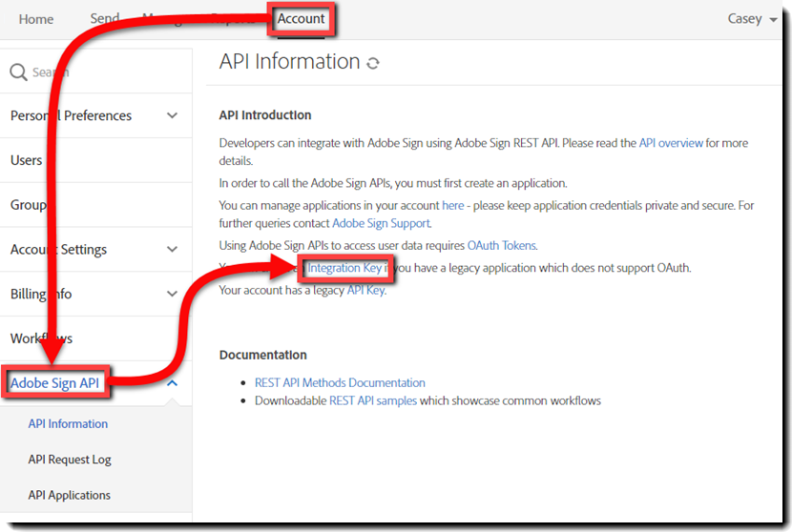This screenshot has width=792, height=532.
Task: Open Users in the sidebar
Action: coord(27,160)
